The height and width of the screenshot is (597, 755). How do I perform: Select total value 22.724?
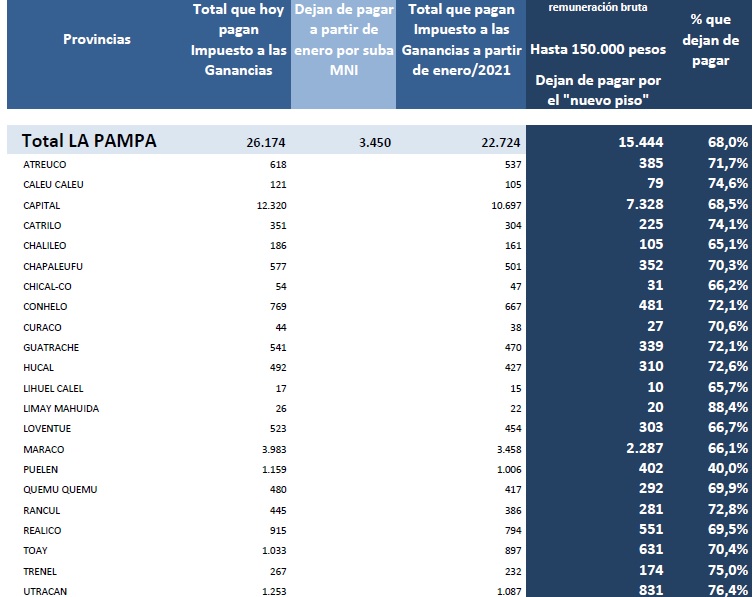501,143
